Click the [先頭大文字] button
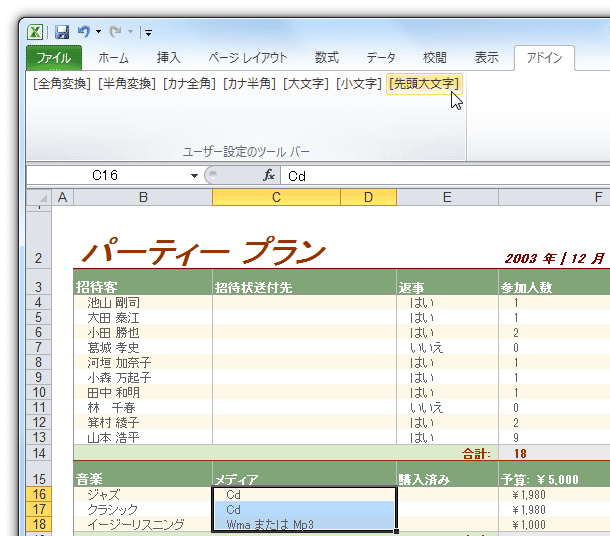Viewport: 610px width, 536px height. click(x=424, y=84)
